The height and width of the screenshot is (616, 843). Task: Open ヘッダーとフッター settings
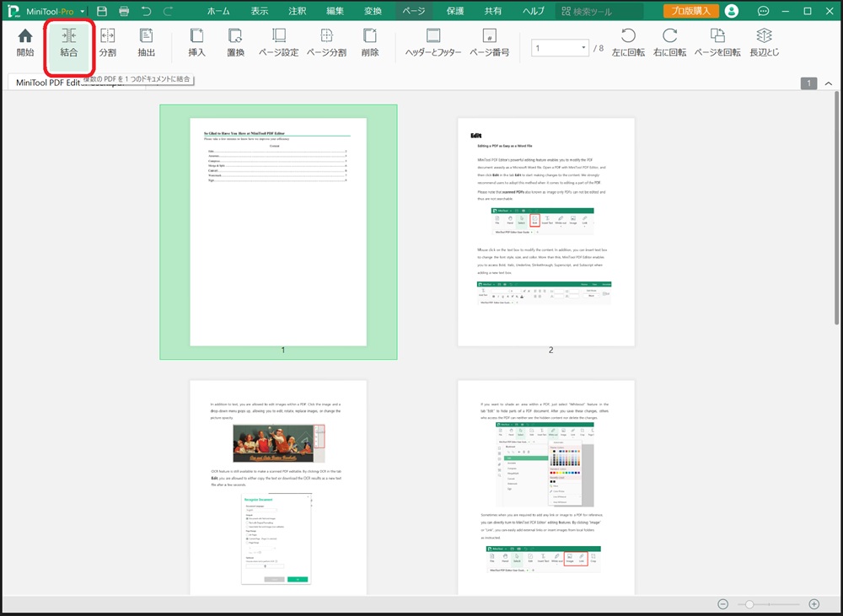tap(432, 43)
